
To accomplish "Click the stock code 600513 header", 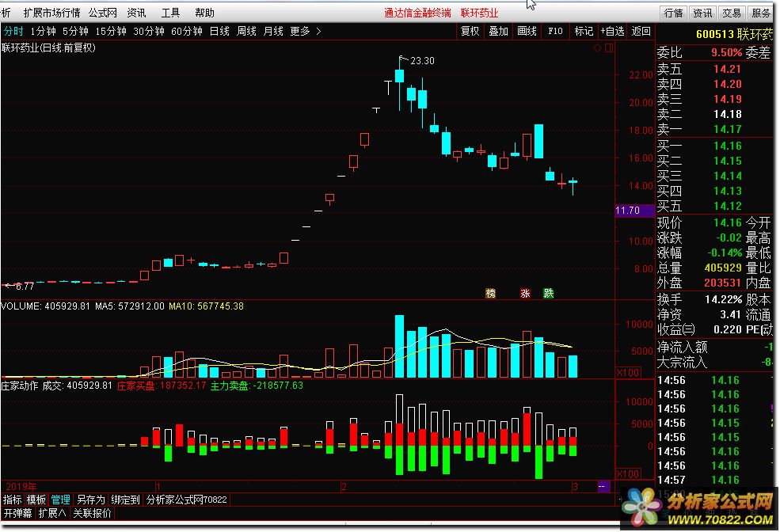I will coord(715,34).
